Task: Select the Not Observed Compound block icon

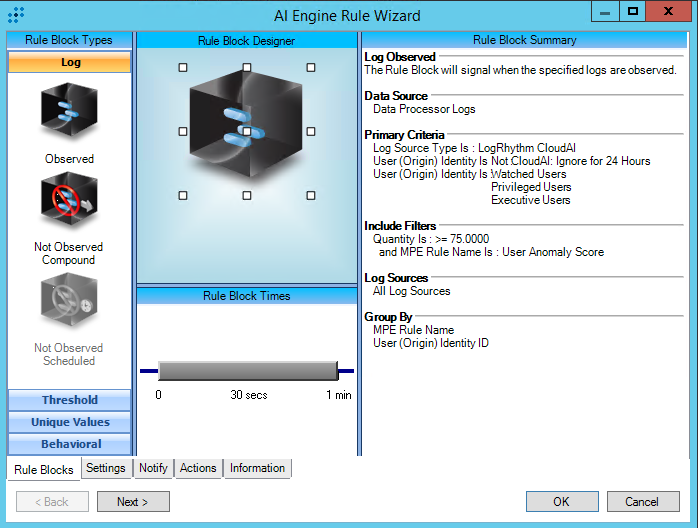Action: click(x=69, y=205)
